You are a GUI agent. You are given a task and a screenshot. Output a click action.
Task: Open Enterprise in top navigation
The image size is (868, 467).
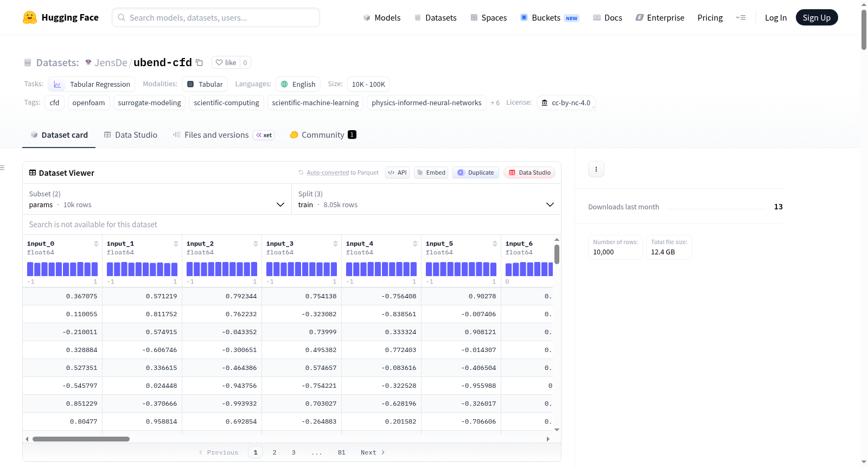pyautogui.click(x=660, y=17)
